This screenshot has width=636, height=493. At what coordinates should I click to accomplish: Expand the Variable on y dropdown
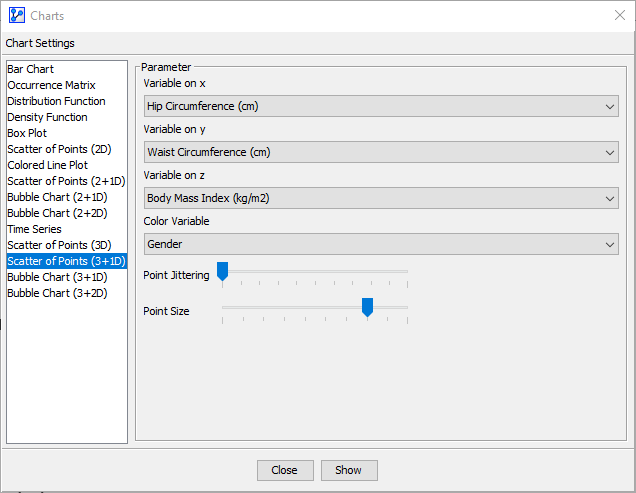point(381,152)
